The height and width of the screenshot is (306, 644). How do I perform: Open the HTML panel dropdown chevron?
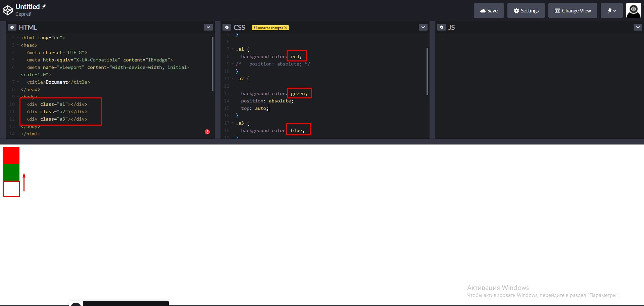point(208,27)
